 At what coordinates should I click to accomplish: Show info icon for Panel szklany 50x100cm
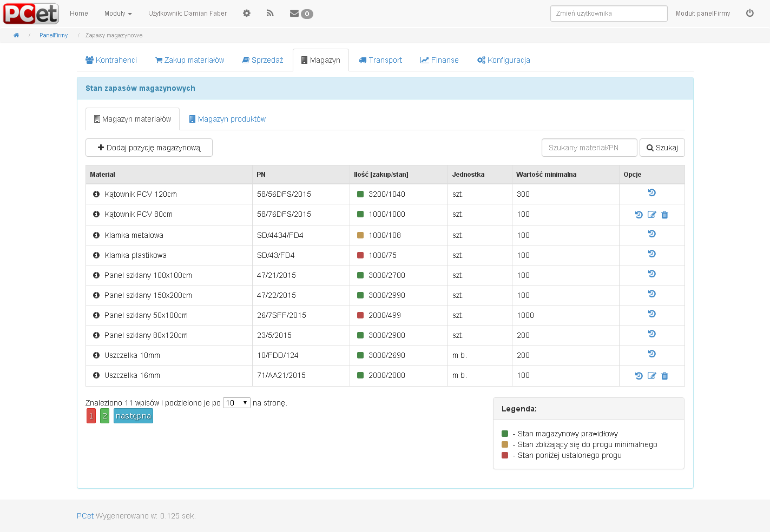pyautogui.click(x=96, y=315)
